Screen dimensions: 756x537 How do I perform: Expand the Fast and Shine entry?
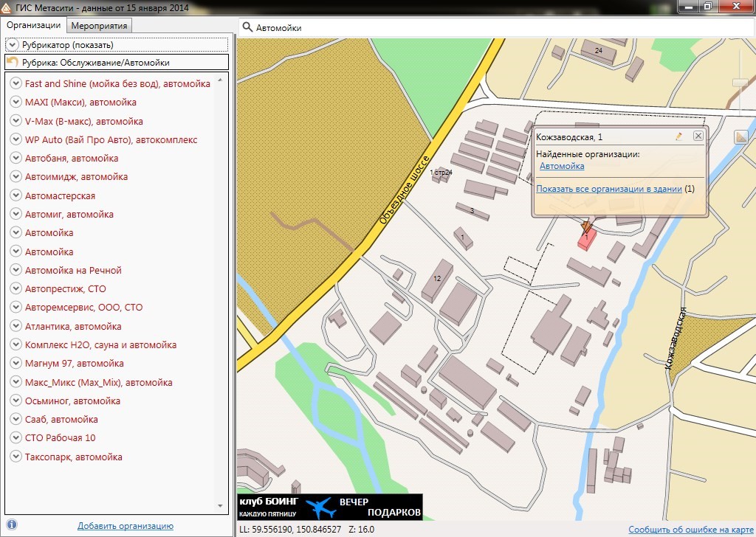pos(16,83)
